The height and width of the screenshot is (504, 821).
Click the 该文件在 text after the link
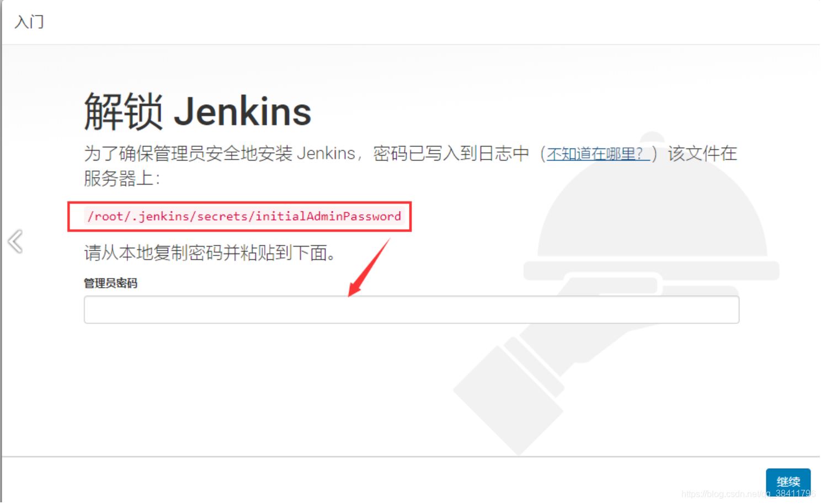702,153
